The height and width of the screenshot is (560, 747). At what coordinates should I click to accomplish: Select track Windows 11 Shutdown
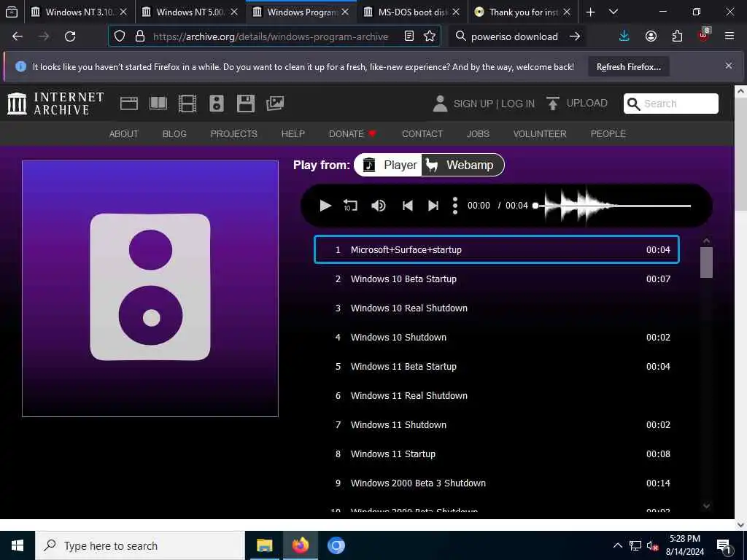pos(496,425)
